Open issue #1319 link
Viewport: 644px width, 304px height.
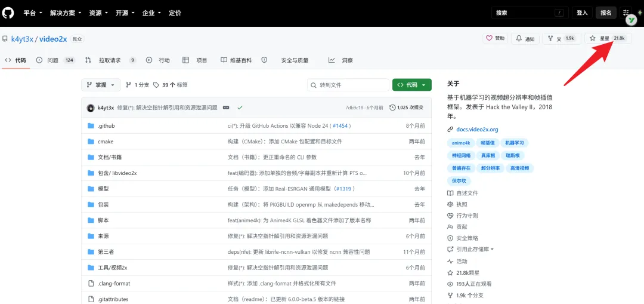click(x=344, y=189)
